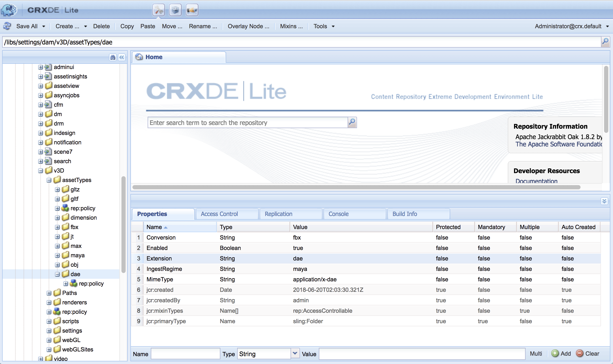Open The Apache Software Foundation link
Viewport: 613px width, 364px height.
click(x=559, y=144)
